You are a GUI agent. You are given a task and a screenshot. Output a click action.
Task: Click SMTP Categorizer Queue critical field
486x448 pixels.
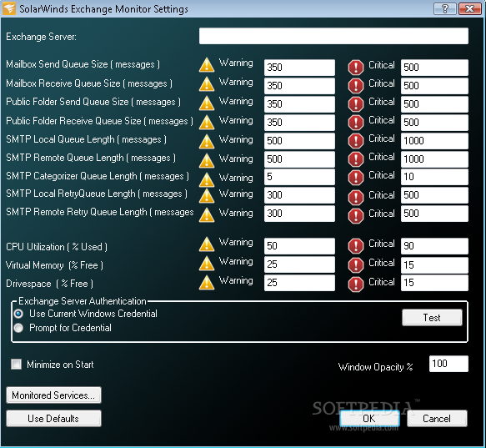coord(434,177)
